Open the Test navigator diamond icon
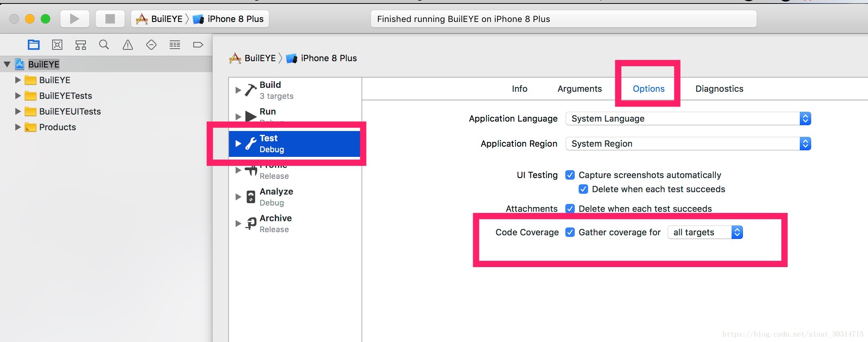This screenshot has height=342, width=868. pos(151,45)
